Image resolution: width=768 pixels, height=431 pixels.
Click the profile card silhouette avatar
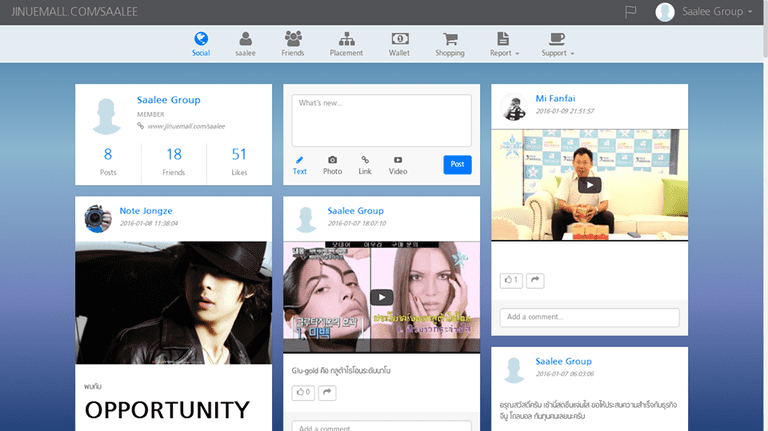pos(106,116)
